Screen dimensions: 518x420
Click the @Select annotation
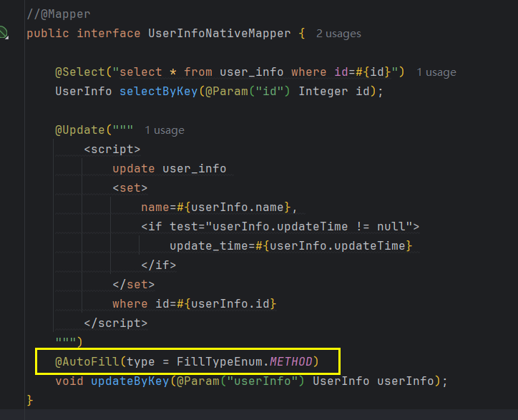point(79,72)
